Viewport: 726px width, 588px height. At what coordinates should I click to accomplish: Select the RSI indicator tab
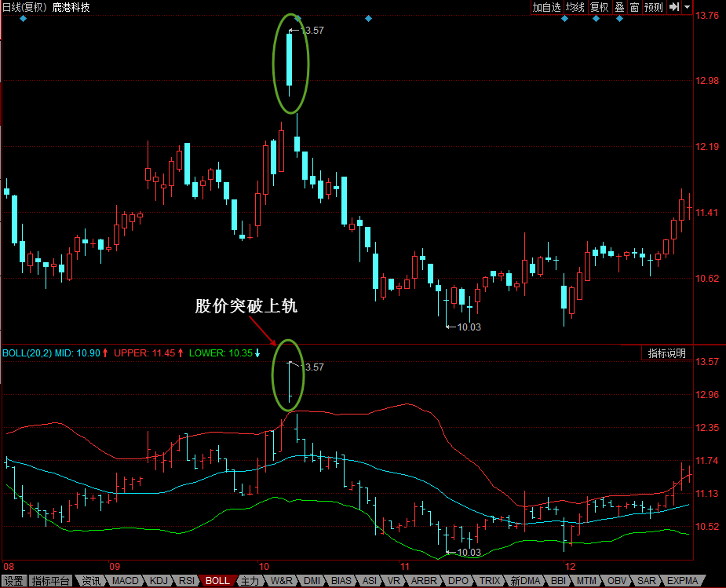[x=187, y=581]
